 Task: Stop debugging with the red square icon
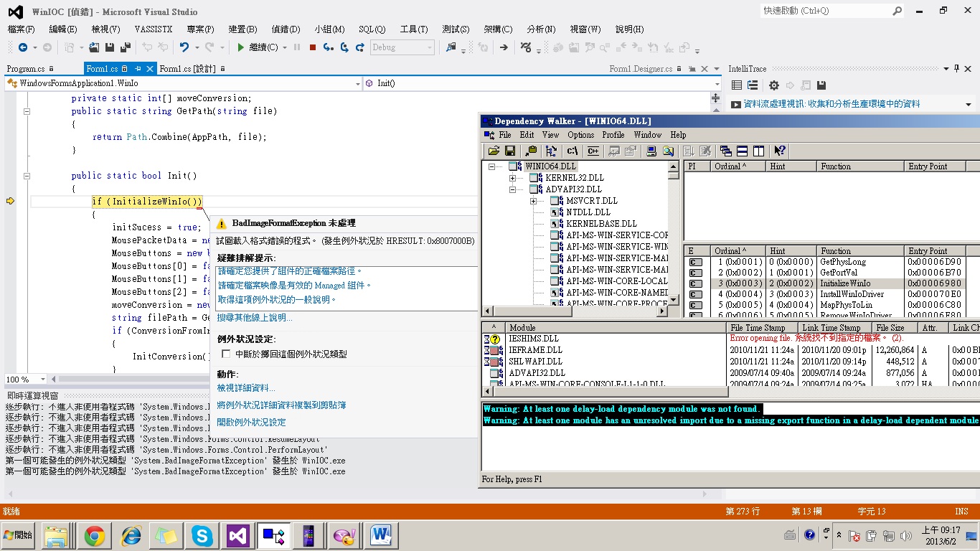pos(312,47)
